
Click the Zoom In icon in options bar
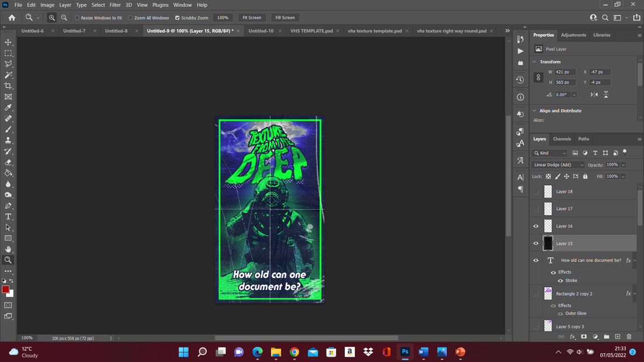click(52, 18)
